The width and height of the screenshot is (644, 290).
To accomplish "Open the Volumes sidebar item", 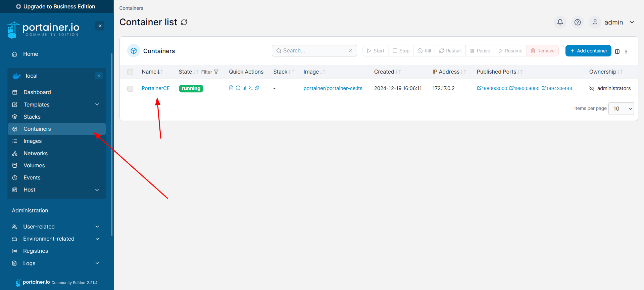I will tap(34, 165).
